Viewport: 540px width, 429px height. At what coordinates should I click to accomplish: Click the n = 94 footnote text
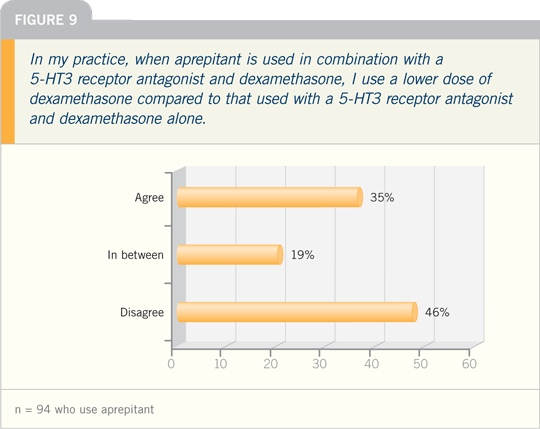click(x=84, y=410)
